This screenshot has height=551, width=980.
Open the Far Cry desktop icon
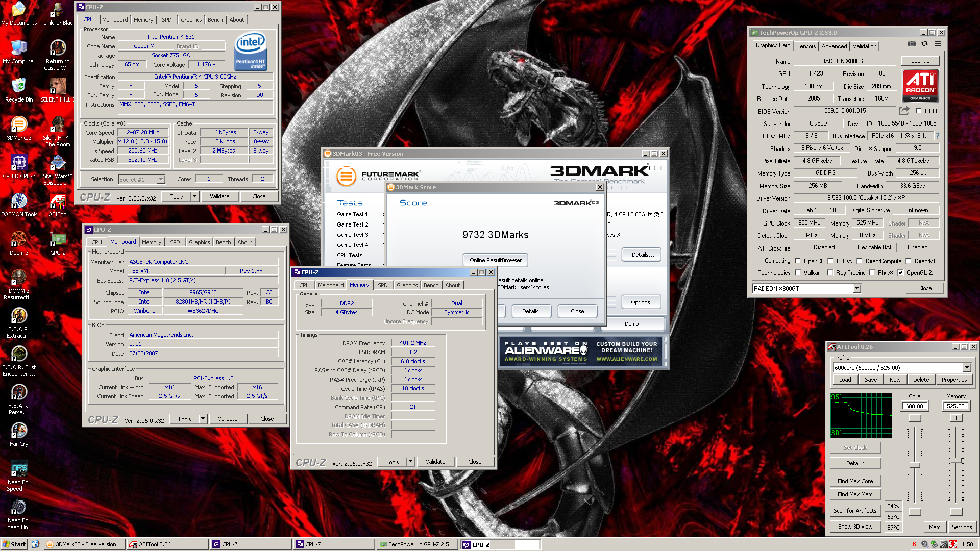[x=19, y=435]
